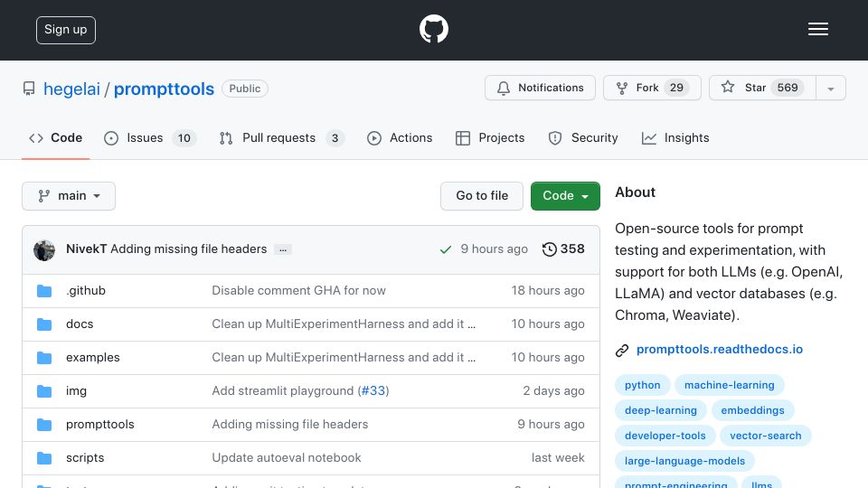Open the Code tab
The image size is (868, 488).
(55, 137)
